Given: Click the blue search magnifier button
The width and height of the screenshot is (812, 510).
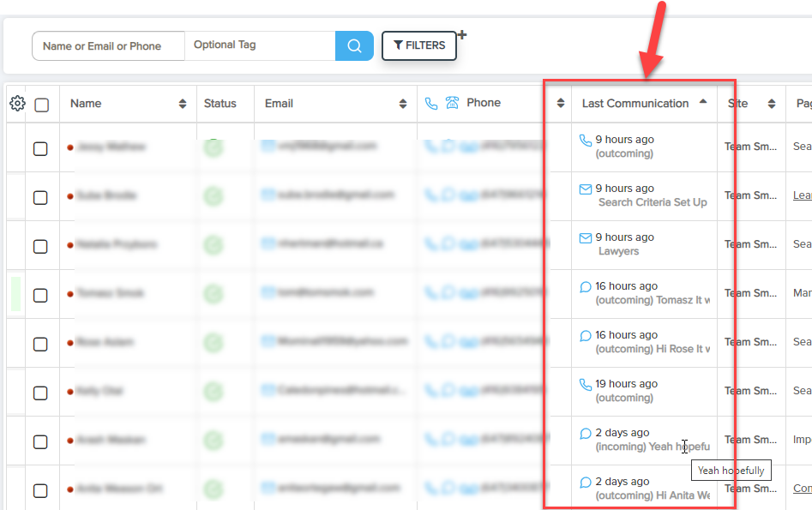Looking at the screenshot, I should pos(354,45).
